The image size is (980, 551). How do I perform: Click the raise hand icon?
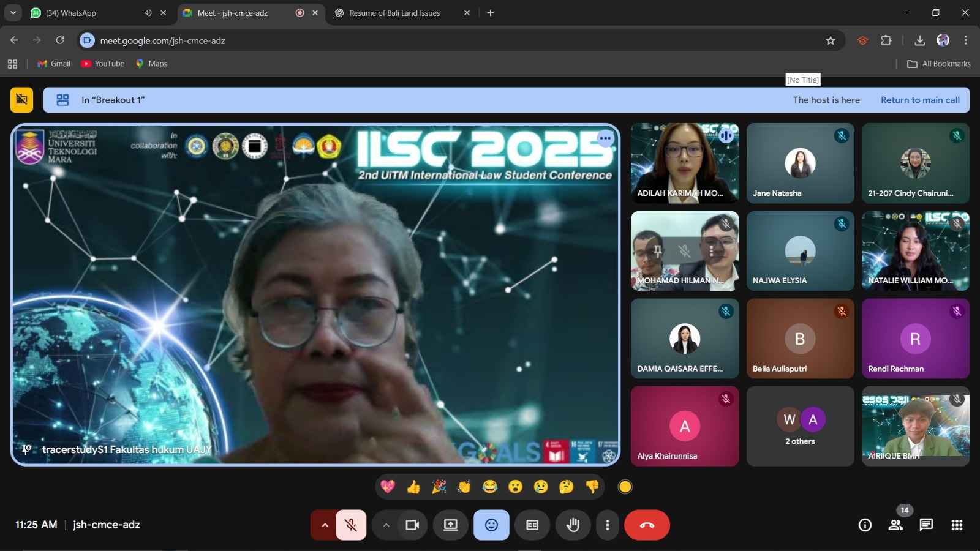[573, 525]
